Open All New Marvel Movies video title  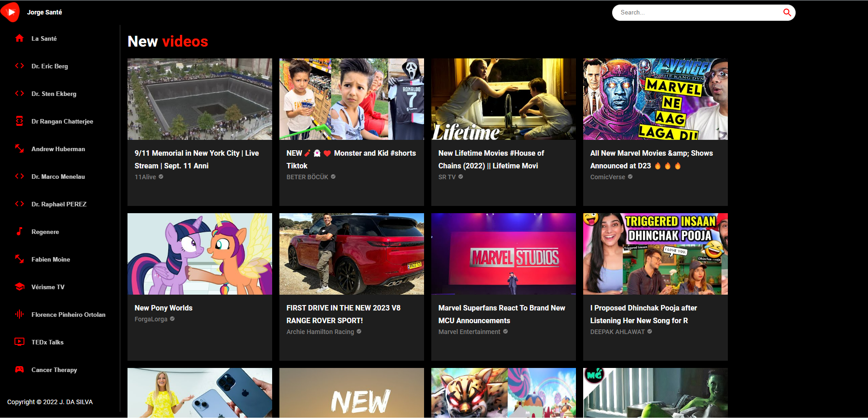click(x=651, y=159)
